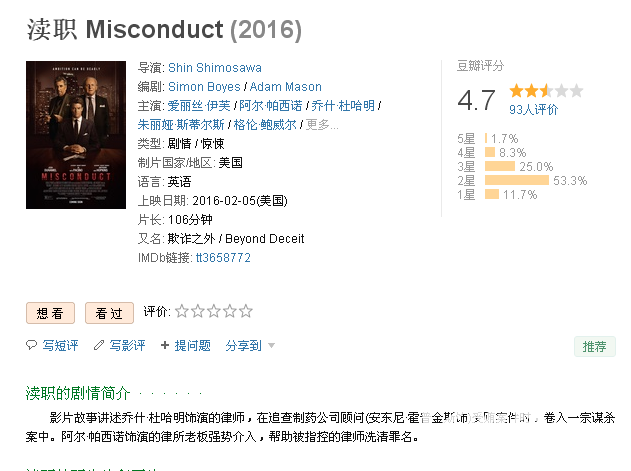The image size is (631, 471).
Task: Open the Misconduct movie poster thumbnail
Action: pyautogui.click(x=76, y=135)
